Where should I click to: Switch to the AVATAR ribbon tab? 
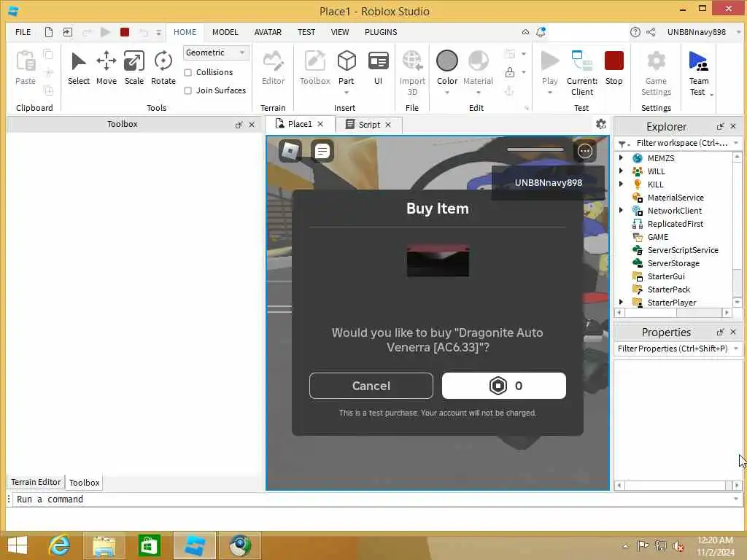click(268, 32)
